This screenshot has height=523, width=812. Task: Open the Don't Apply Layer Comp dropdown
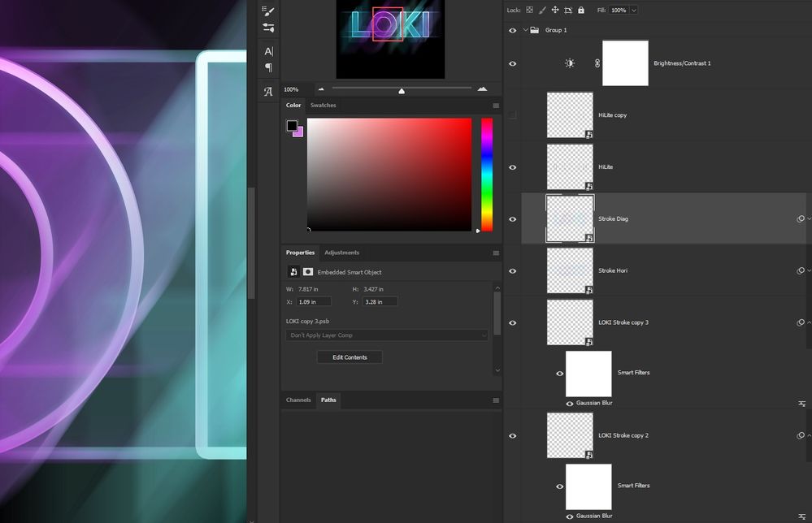click(x=387, y=335)
